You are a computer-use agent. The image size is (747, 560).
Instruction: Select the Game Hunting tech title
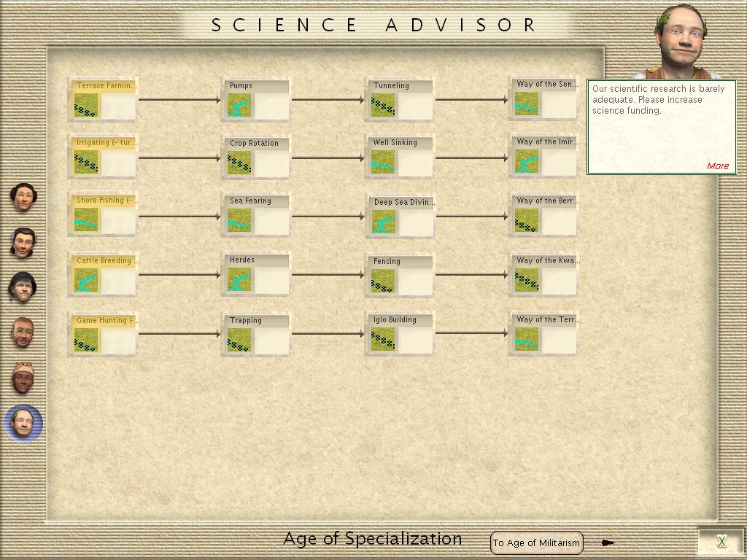click(x=107, y=321)
